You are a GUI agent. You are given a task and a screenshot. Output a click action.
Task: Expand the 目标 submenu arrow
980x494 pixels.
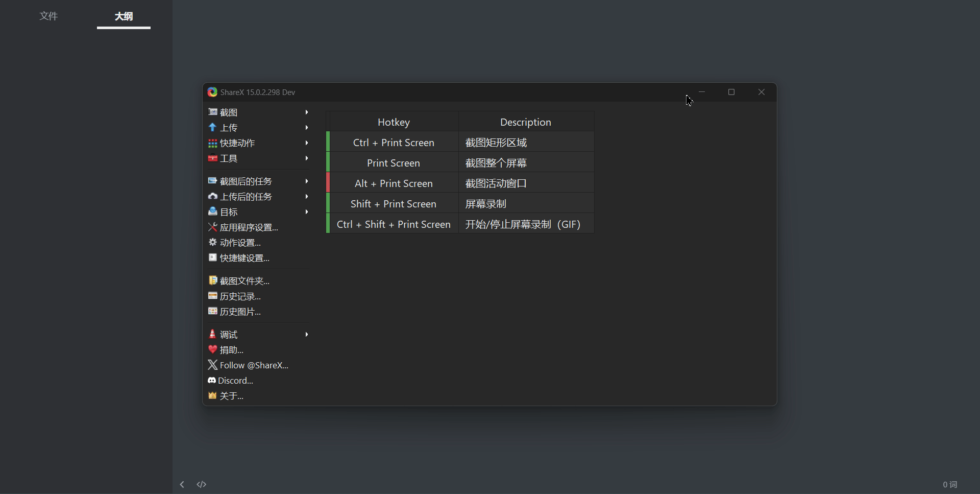tap(307, 211)
